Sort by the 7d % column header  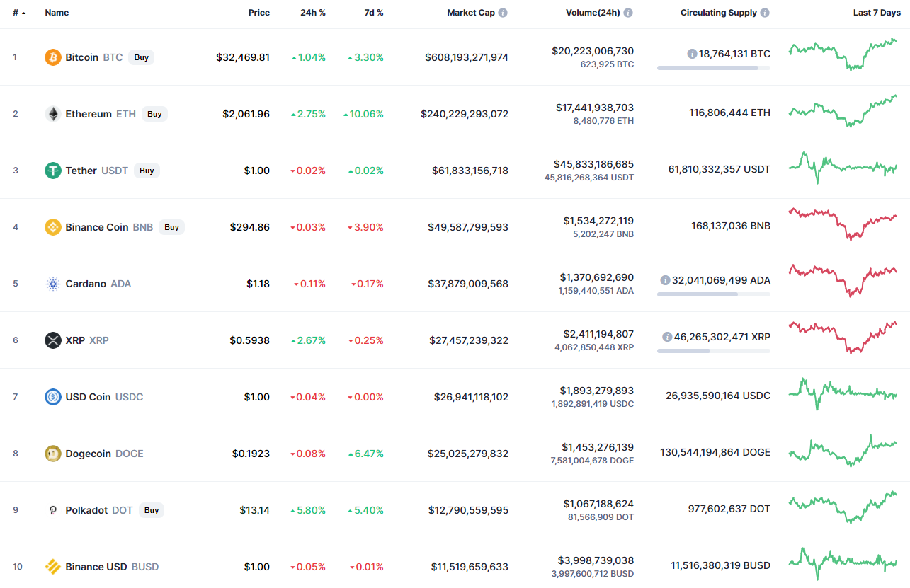point(372,13)
